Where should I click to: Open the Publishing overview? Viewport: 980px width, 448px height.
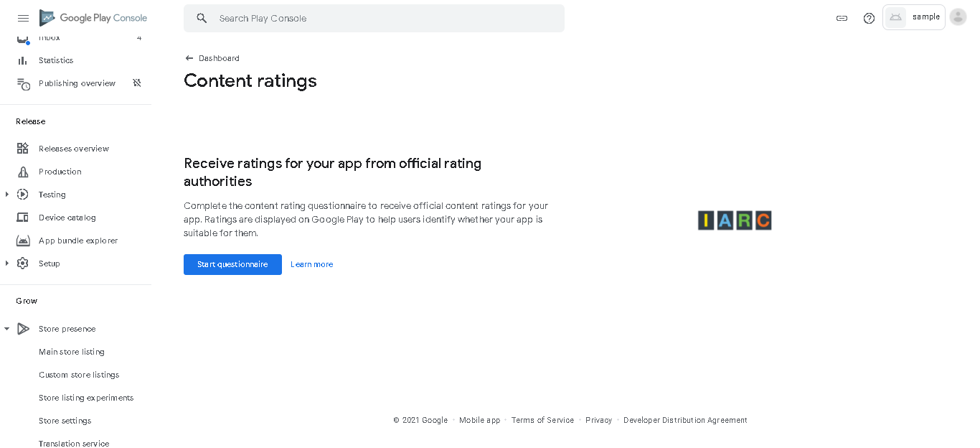click(77, 83)
